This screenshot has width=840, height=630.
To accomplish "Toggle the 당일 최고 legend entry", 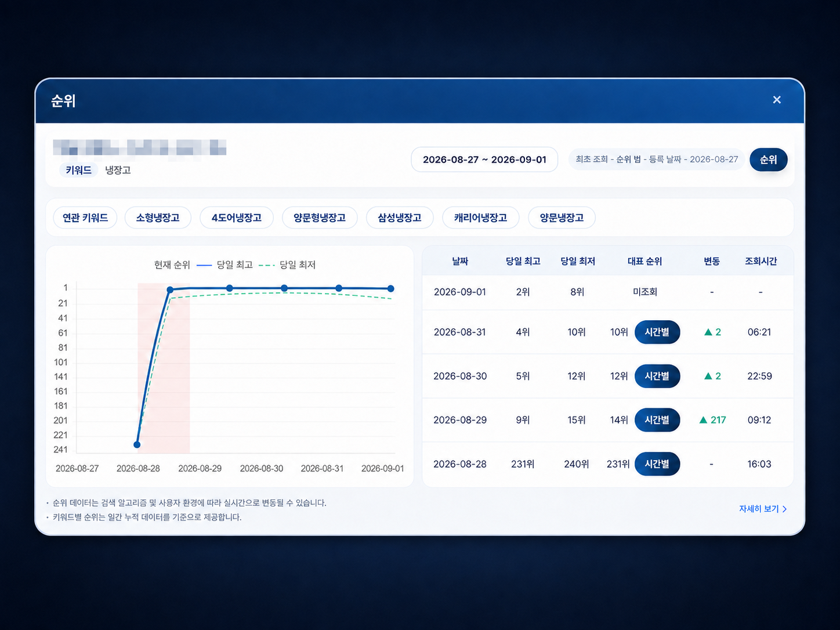I will 225,265.
